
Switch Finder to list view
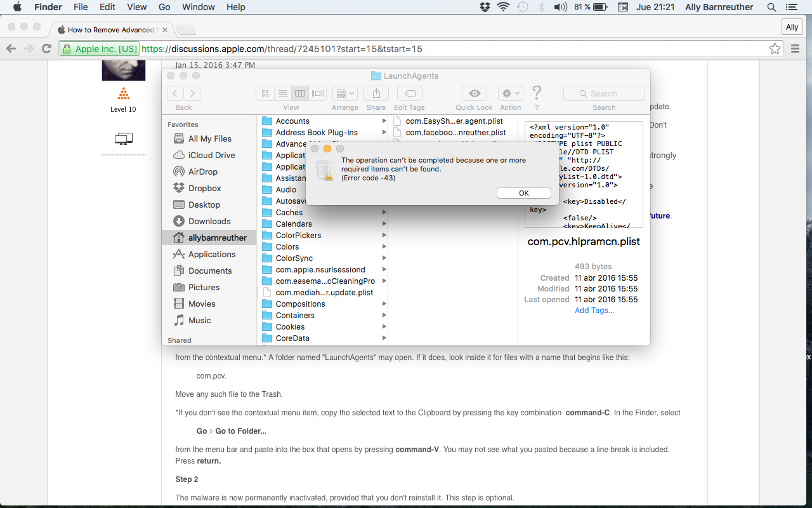click(x=283, y=93)
